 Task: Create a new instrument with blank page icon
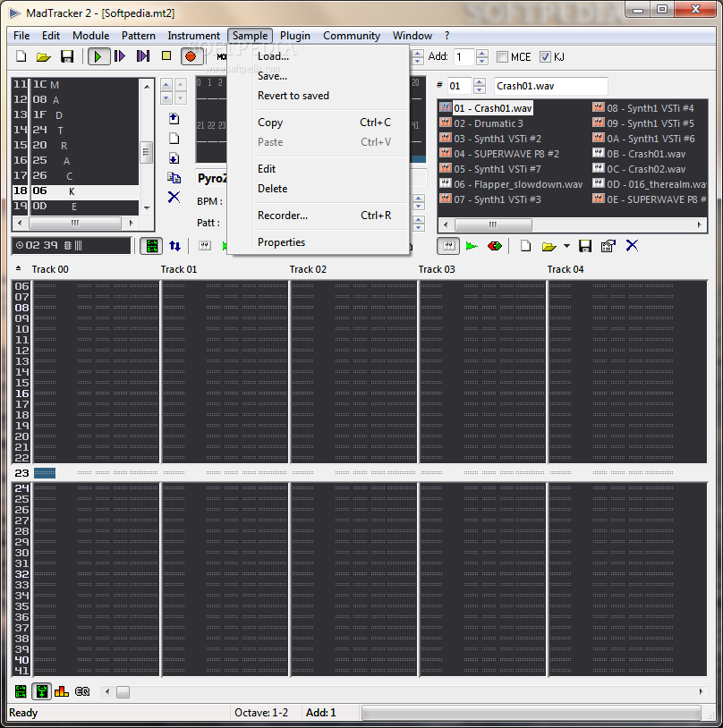coord(525,246)
